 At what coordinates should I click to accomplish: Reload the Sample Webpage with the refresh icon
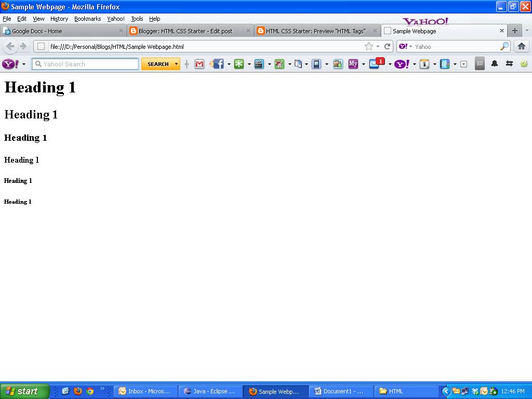[x=388, y=46]
